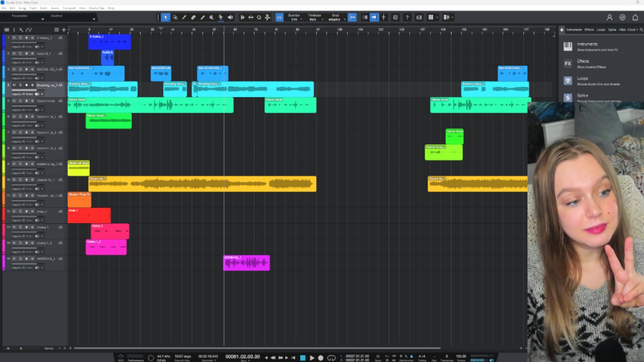Click the Record button in transport
644x362 pixels.
coord(320,358)
